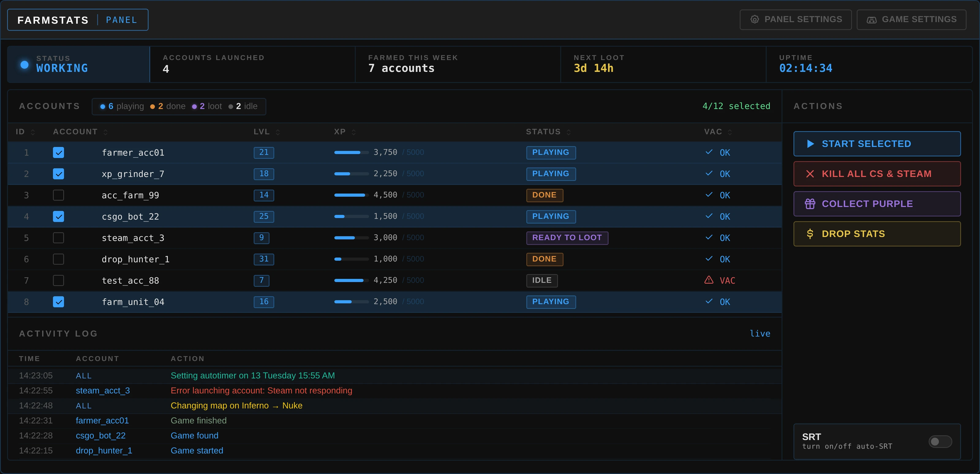
Task: Click the play icon on Start Selected
Action: click(x=810, y=144)
